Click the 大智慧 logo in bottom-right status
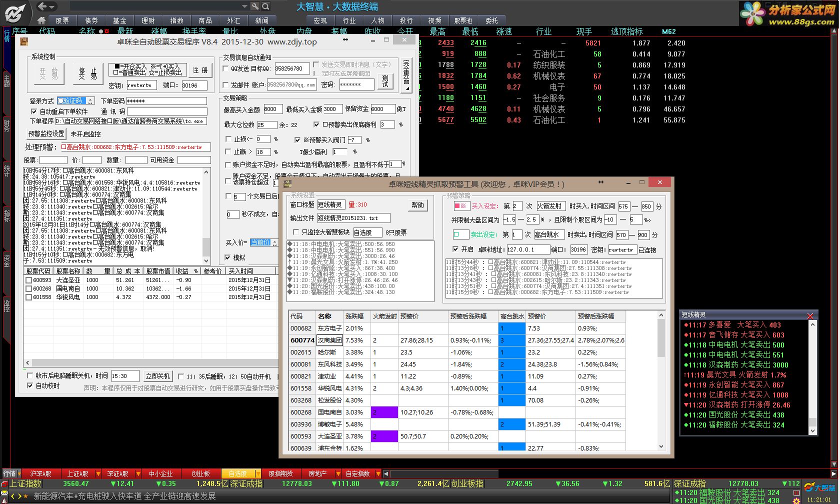This screenshot has height=504, width=840. [820, 487]
